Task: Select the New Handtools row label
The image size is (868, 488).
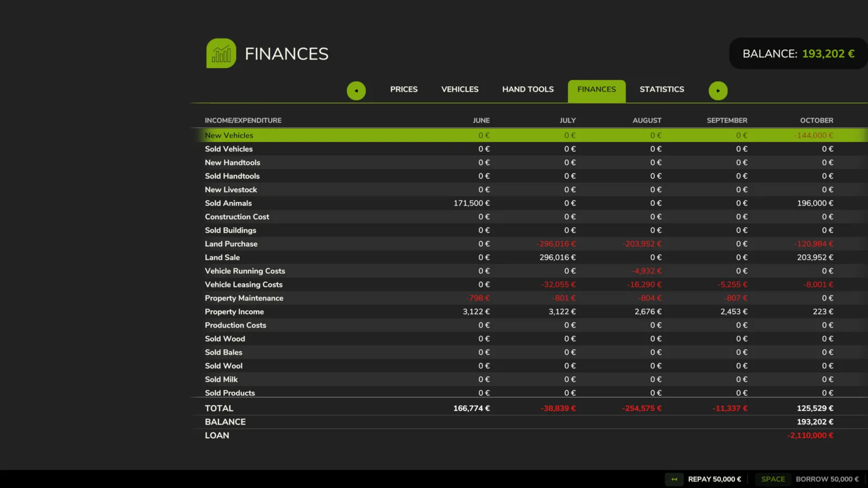Action: pos(233,163)
